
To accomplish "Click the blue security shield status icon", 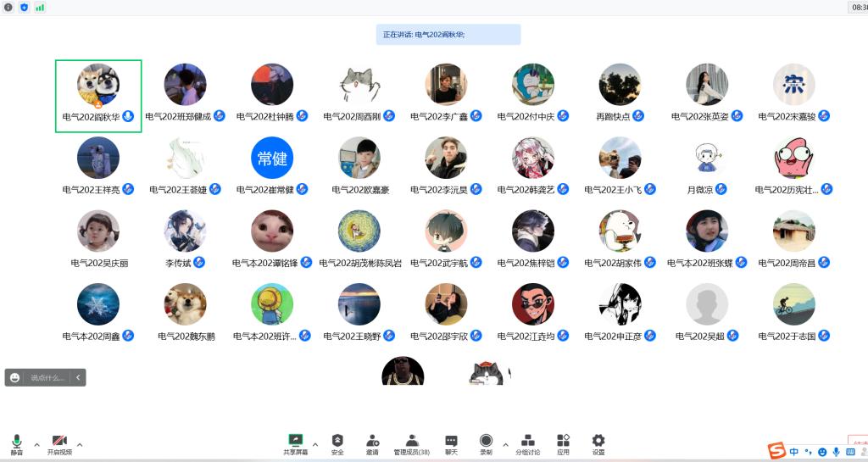I will (24, 7).
